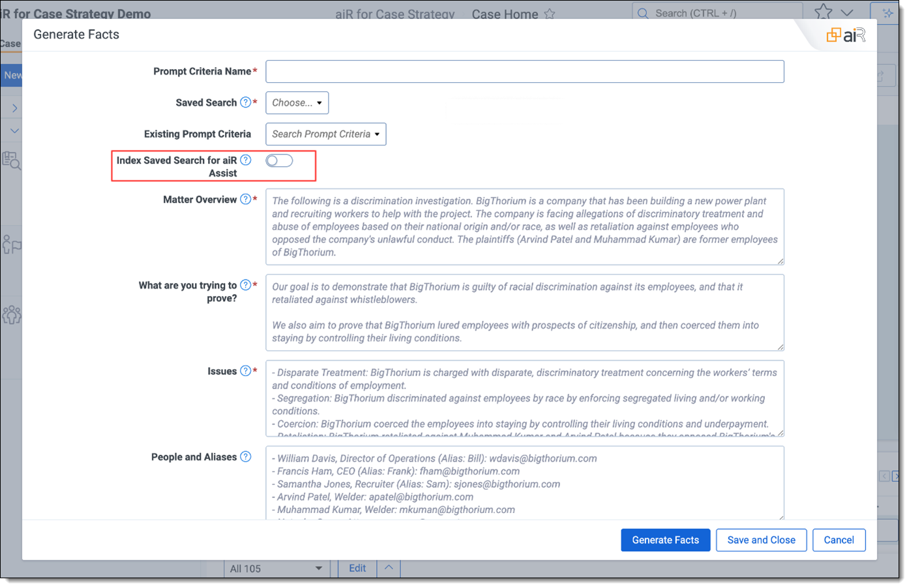Open the All 105 dropdown
This screenshot has width=909, height=588.
coord(276,568)
